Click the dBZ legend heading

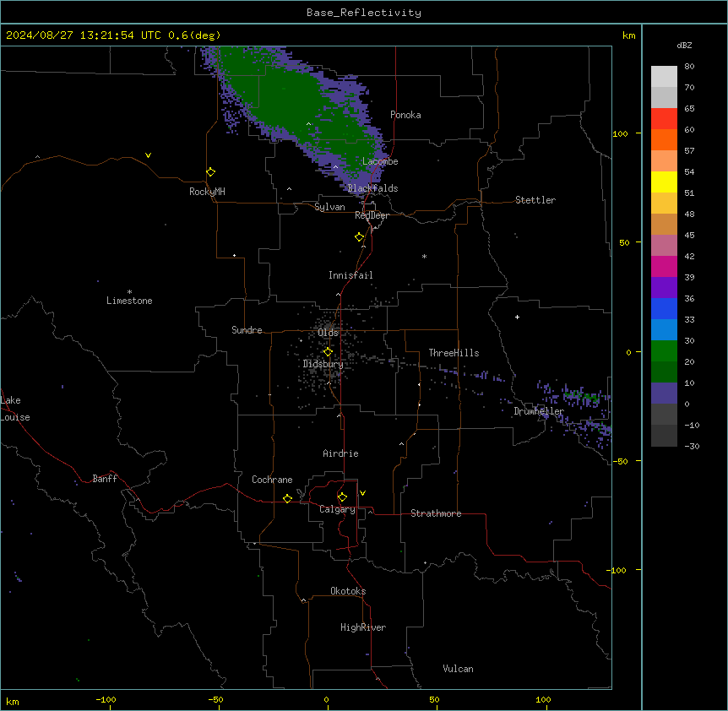(684, 45)
